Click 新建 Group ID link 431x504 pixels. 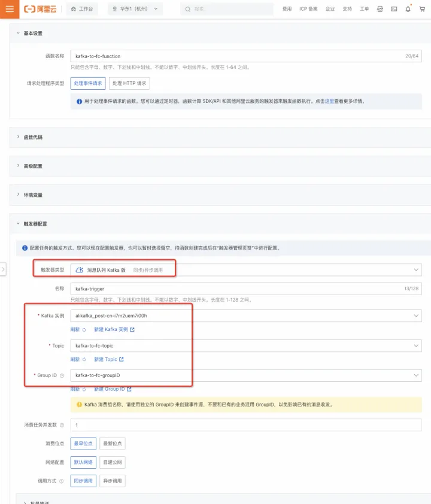(113, 389)
